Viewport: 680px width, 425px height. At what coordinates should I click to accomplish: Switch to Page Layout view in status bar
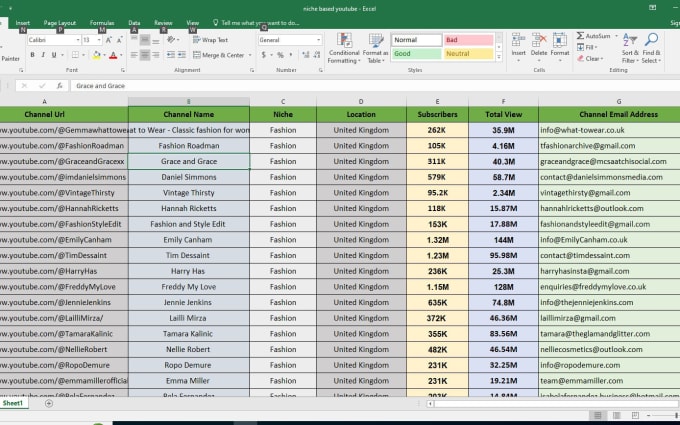pos(616,415)
